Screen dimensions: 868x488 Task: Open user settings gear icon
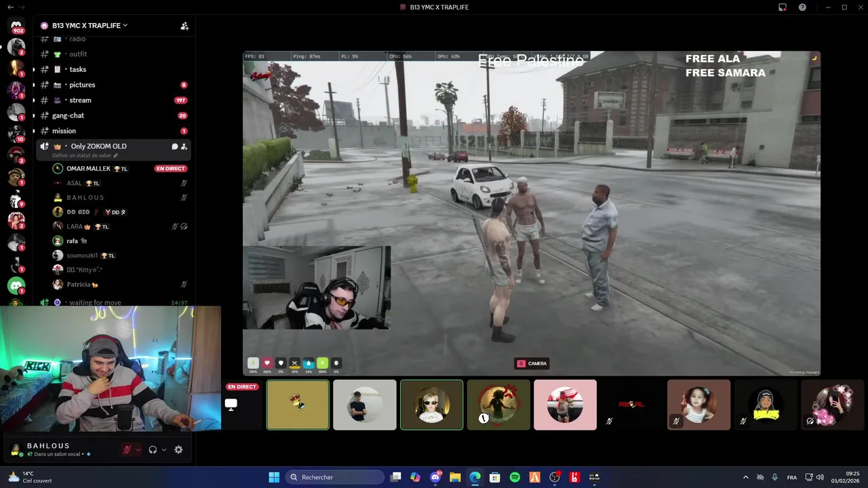coord(178,449)
